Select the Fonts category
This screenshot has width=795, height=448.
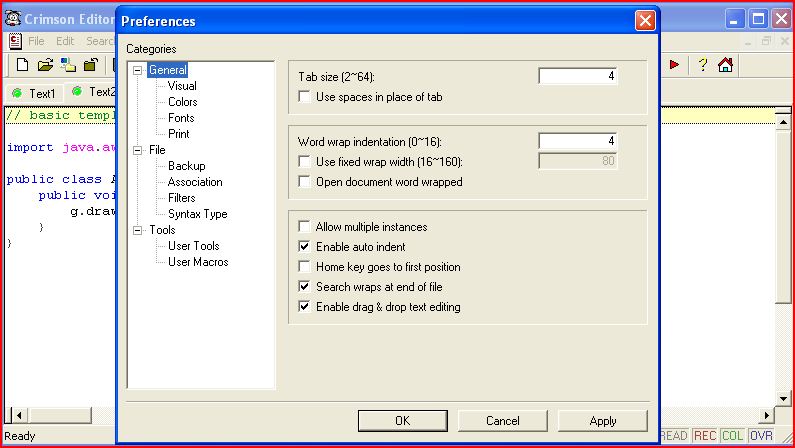click(181, 118)
